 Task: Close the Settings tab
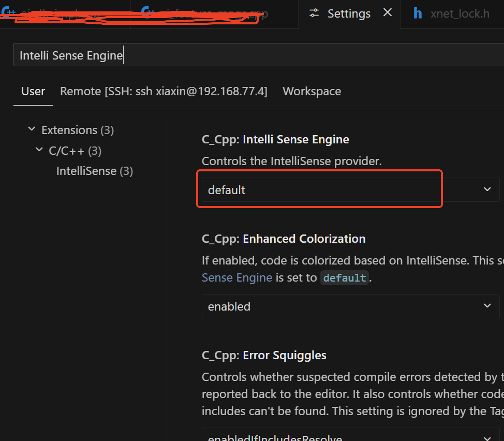coord(388,13)
